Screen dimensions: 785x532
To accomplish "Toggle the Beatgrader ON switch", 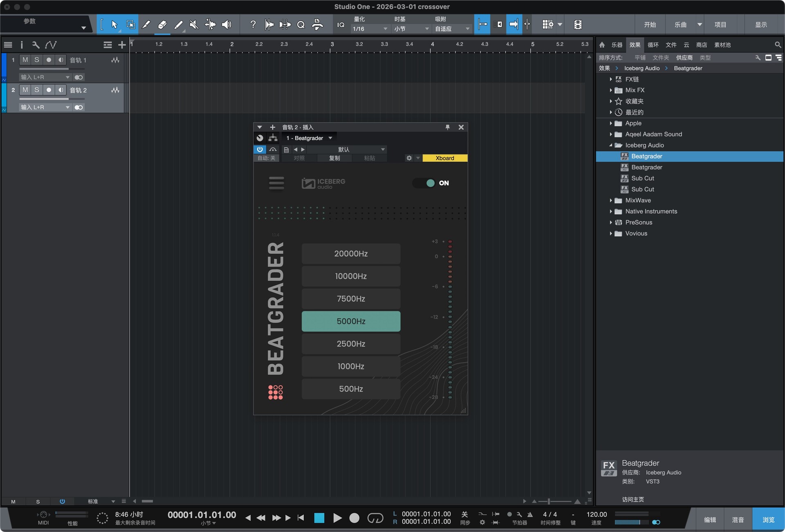I will [x=425, y=183].
